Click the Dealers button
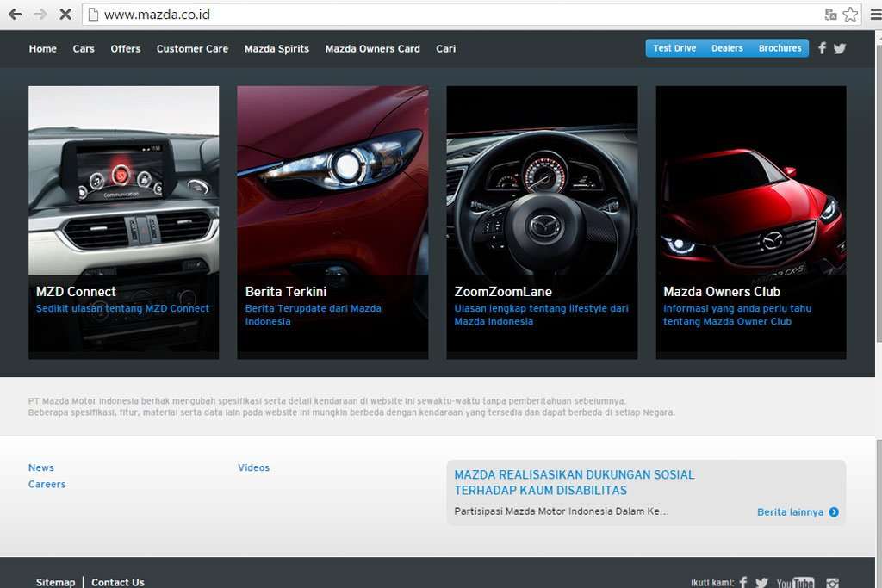 coord(727,48)
